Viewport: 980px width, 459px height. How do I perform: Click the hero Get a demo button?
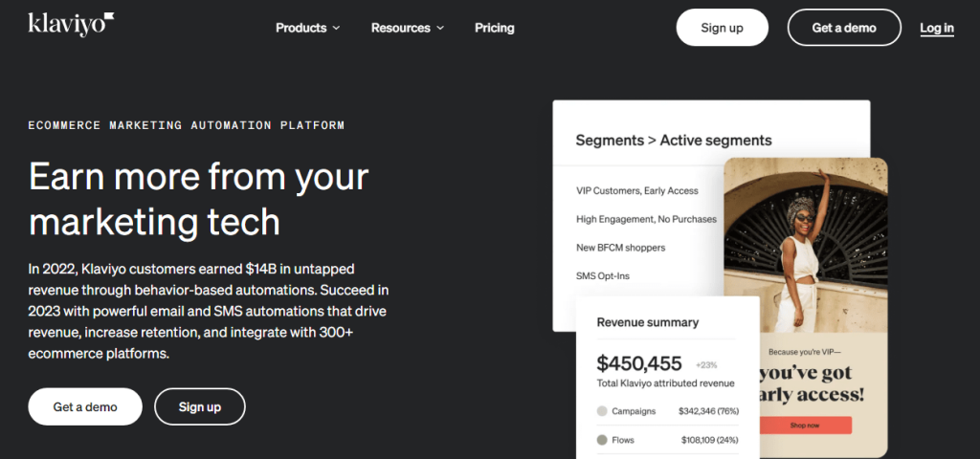[x=85, y=406]
